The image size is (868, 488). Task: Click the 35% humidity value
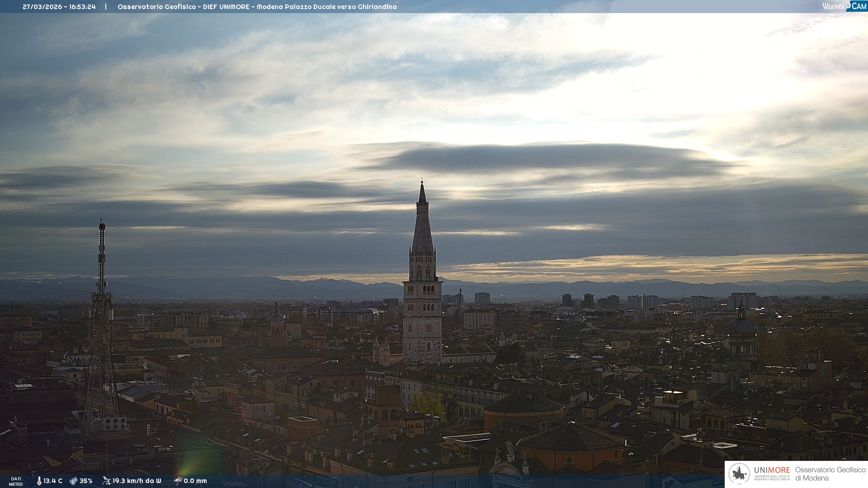[86, 481]
